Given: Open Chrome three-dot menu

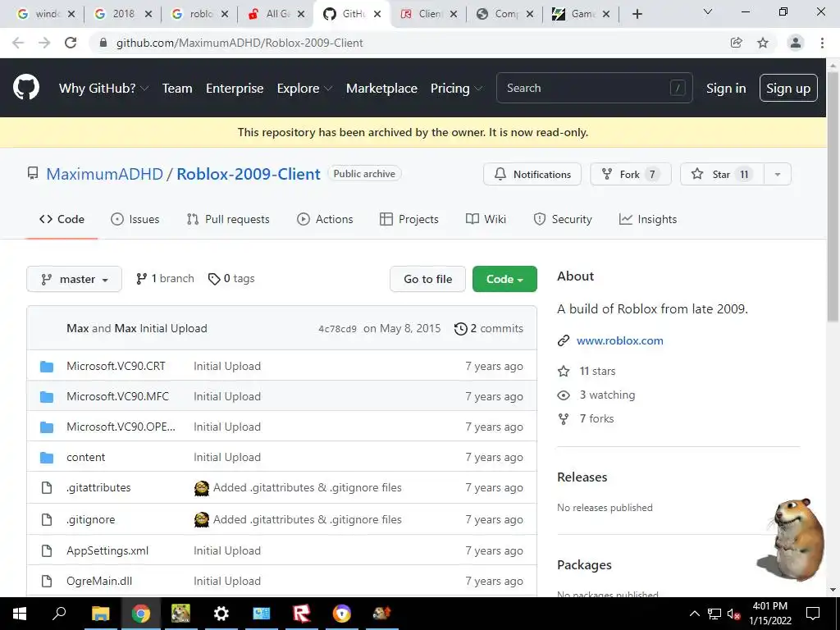Looking at the screenshot, I should coord(822,43).
